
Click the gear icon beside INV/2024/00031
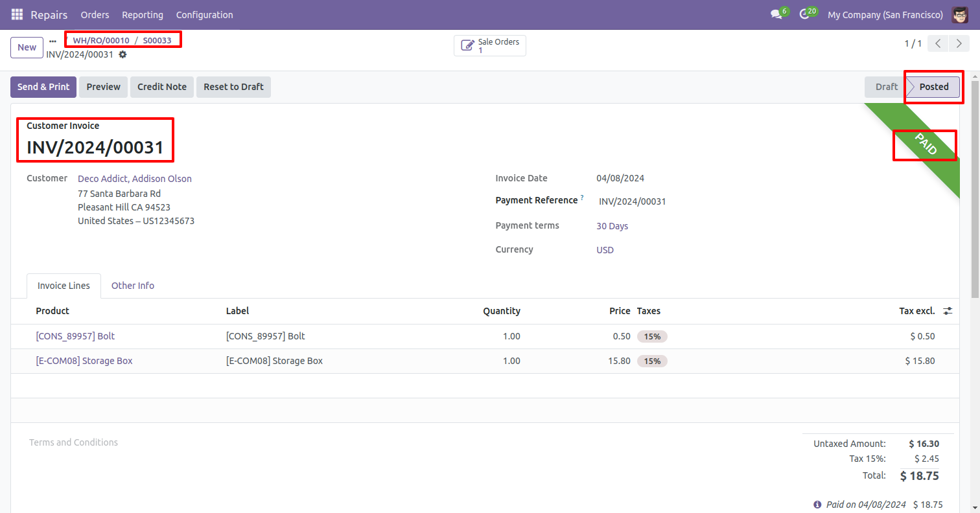coord(122,54)
